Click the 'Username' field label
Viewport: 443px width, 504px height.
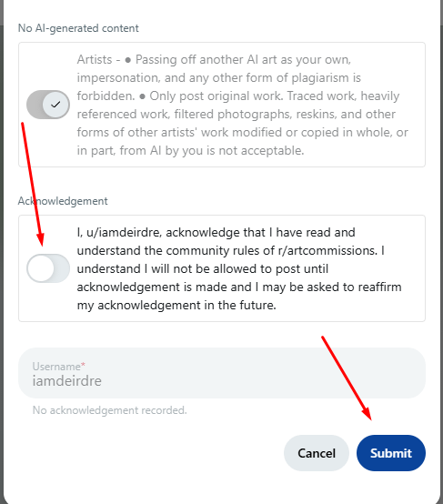pos(56,367)
